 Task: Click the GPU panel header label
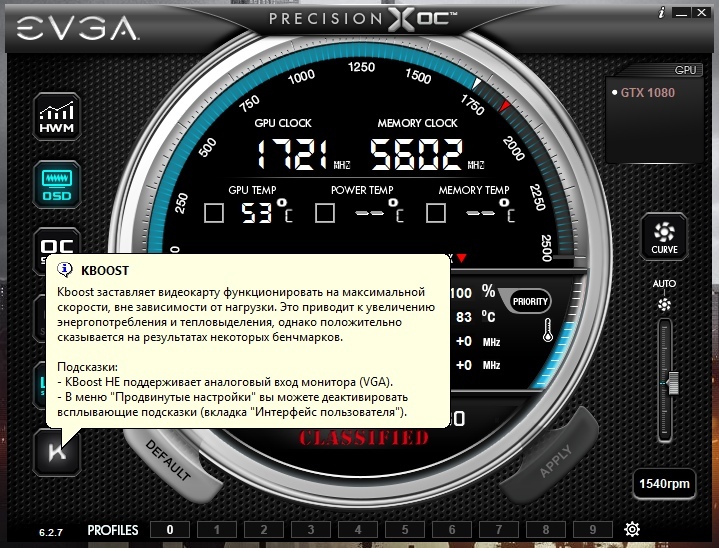tap(685, 70)
